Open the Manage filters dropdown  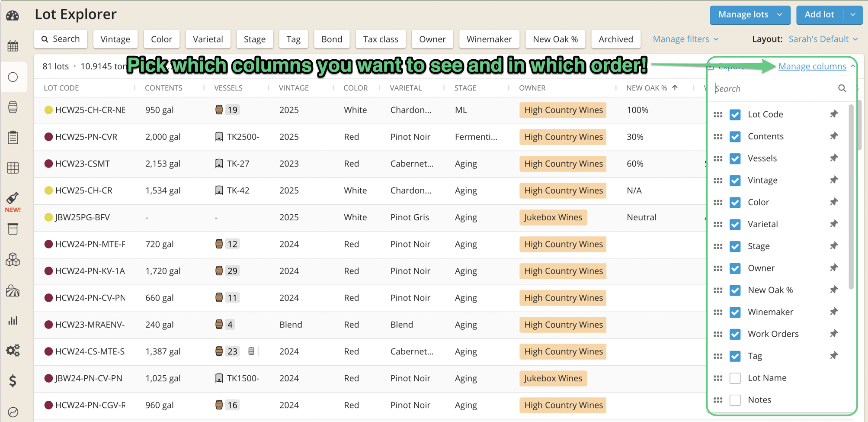[685, 39]
